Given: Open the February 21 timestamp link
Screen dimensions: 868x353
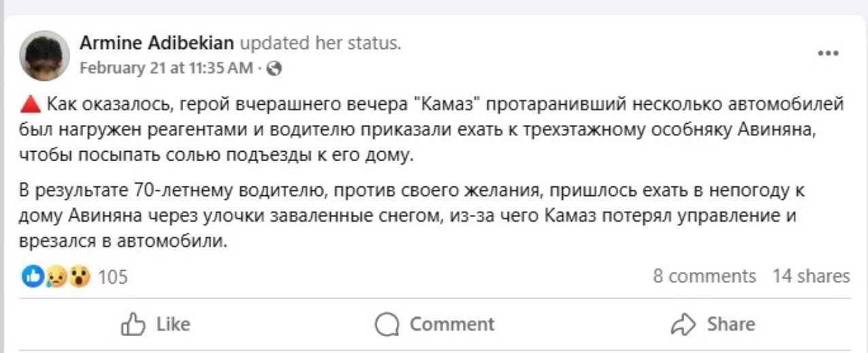Looking at the screenshot, I should 166,68.
